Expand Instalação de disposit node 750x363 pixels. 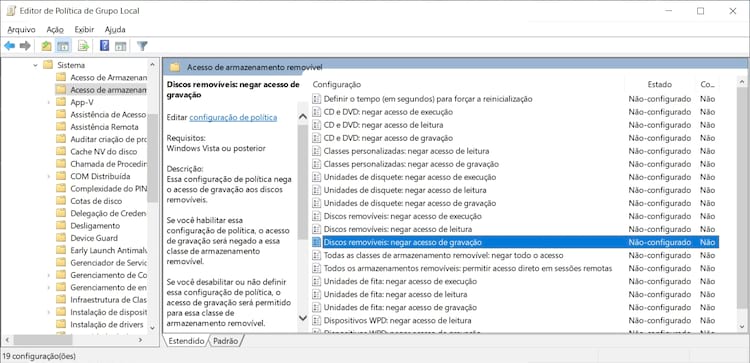point(48,312)
